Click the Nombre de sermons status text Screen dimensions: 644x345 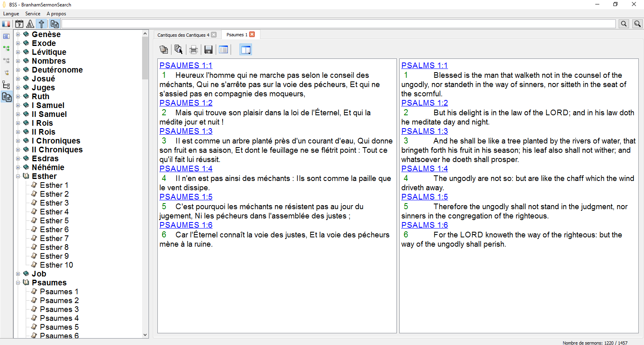(x=595, y=343)
